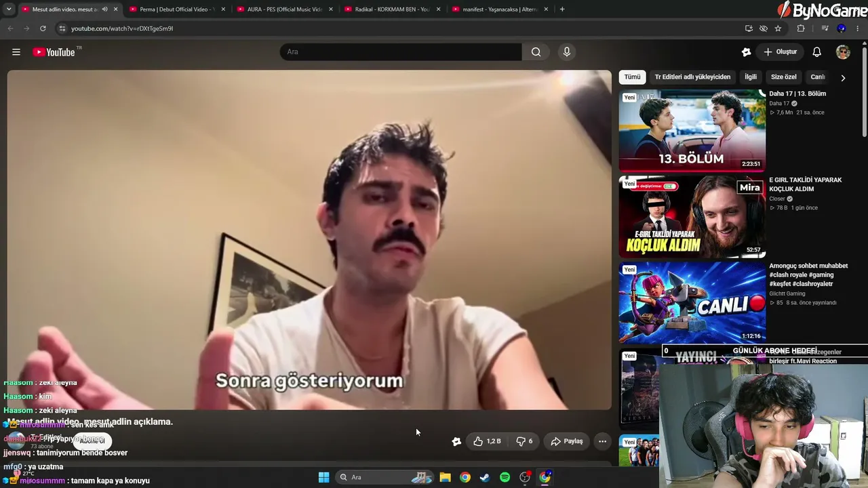The height and width of the screenshot is (488, 868).
Task: View site information icon in address bar
Action: tap(62, 28)
